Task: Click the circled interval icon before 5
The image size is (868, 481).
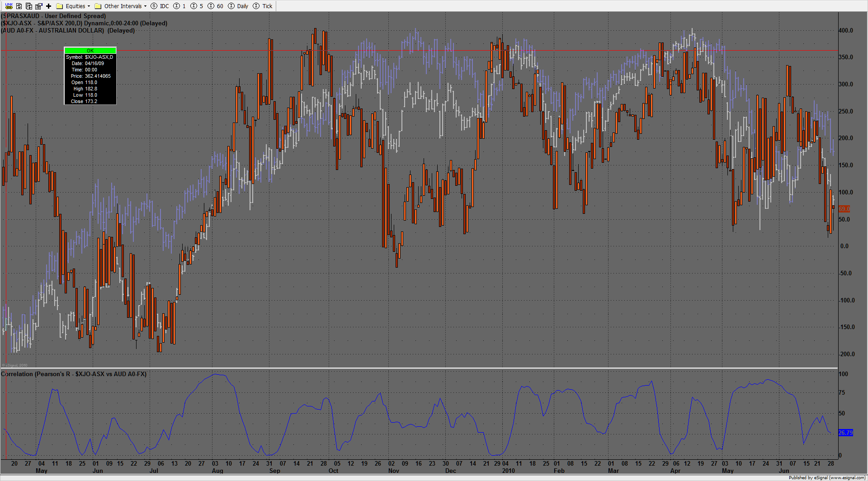Action: (193, 6)
